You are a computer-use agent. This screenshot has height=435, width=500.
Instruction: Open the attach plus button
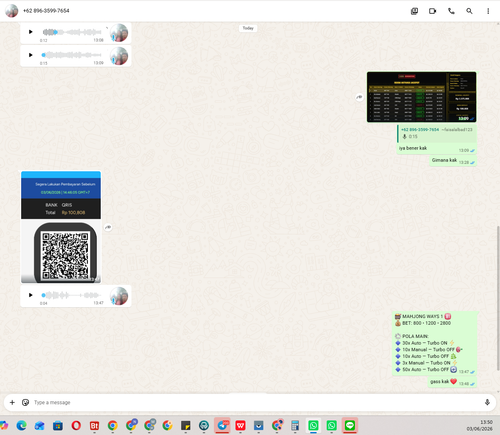point(12,402)
